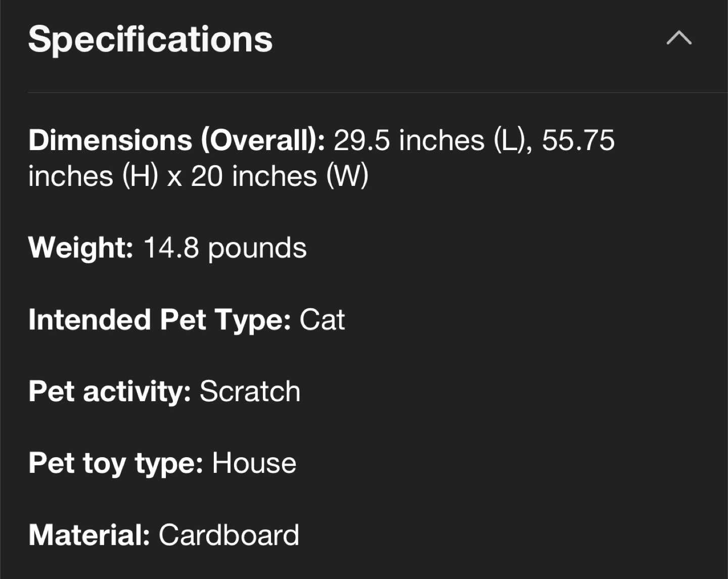Click the 20 inches (W) text
Viewport: 728px width, 579px height.
[280, 176]
